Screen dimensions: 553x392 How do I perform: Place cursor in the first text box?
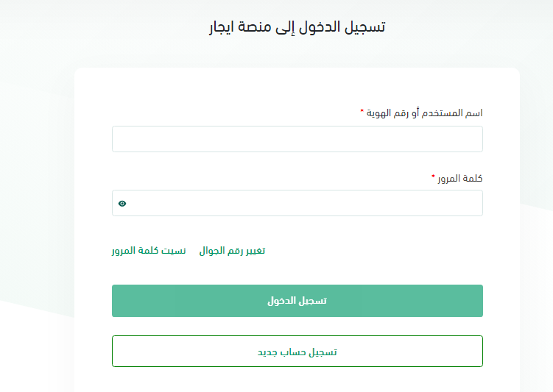(x=297, y=139)
